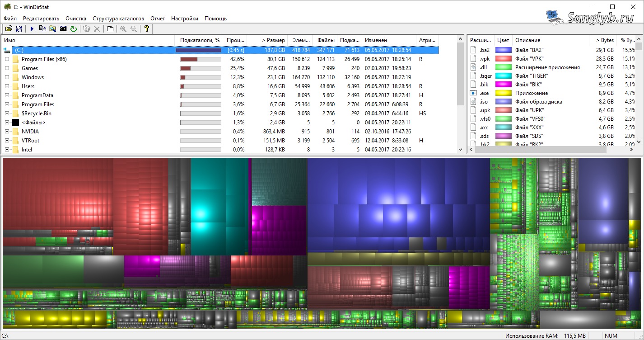Expand the $Recycle.Bin node
Image resolution: width=644 pixels, height=340 pixels.
(x=7, y=113)
